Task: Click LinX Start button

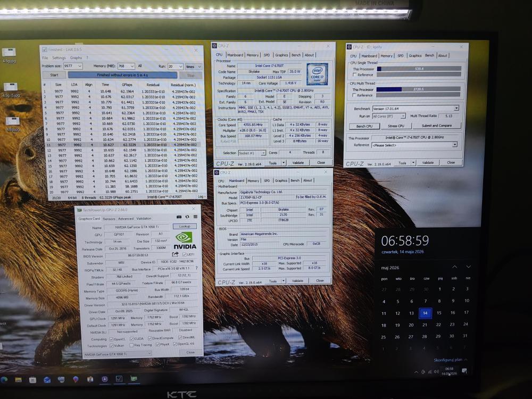Action: pos(54,75)
